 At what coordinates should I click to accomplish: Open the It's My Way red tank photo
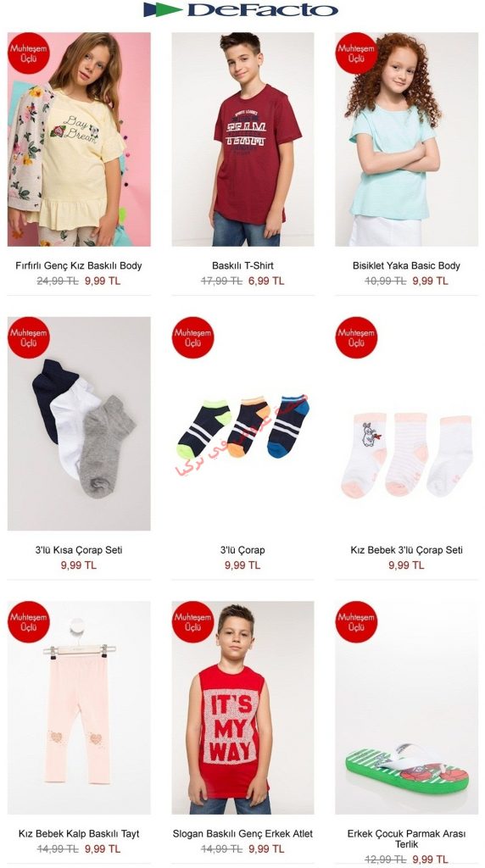coord(242,708)
